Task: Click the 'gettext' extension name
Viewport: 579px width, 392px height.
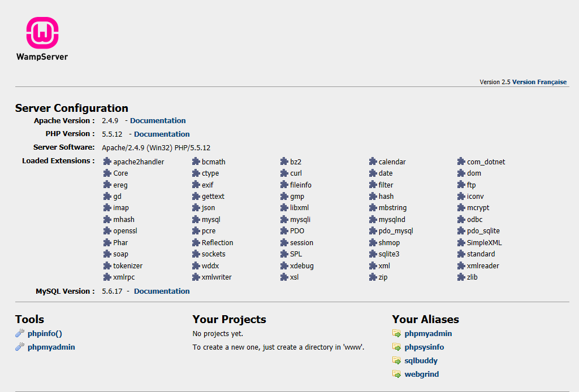Action: point(213,197)
